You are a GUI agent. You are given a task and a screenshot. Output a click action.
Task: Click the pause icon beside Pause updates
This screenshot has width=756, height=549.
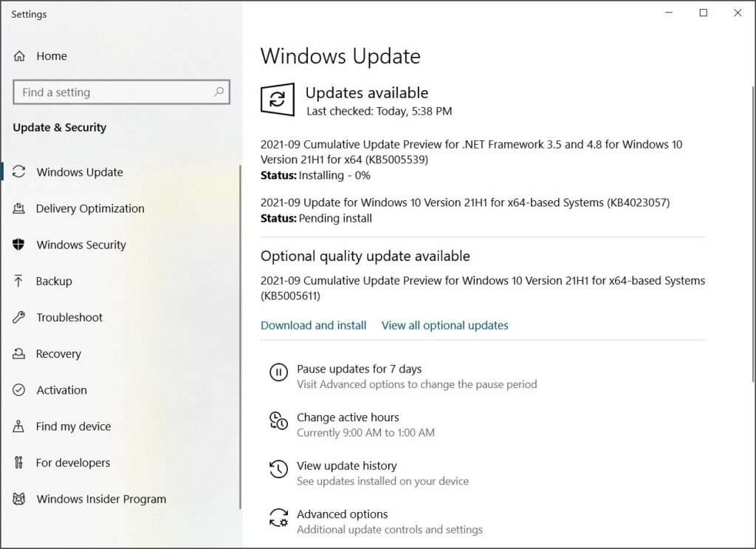pyautogui.click(x=278, y=372)
